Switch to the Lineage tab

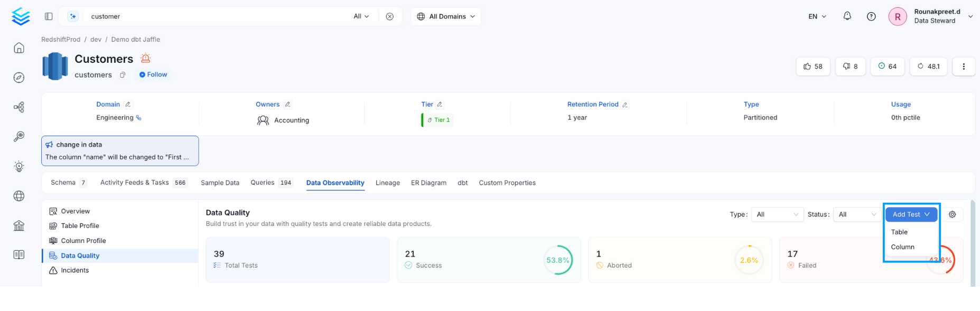point(387,183)
